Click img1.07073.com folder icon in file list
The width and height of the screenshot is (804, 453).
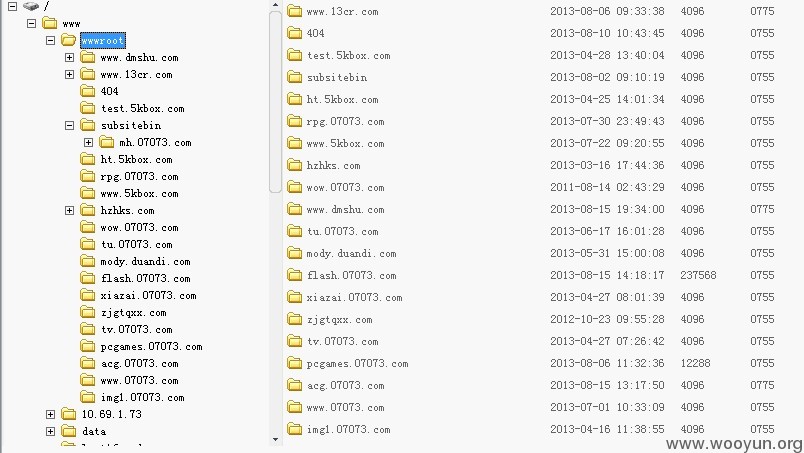[294, 429]
